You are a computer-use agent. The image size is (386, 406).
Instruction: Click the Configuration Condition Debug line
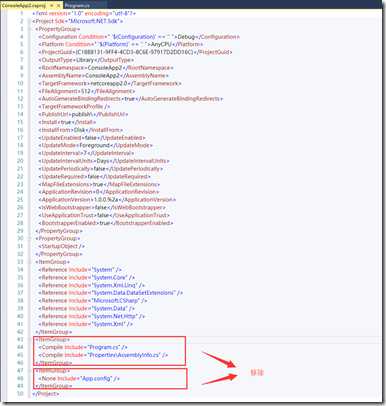(x=139, y=37)
